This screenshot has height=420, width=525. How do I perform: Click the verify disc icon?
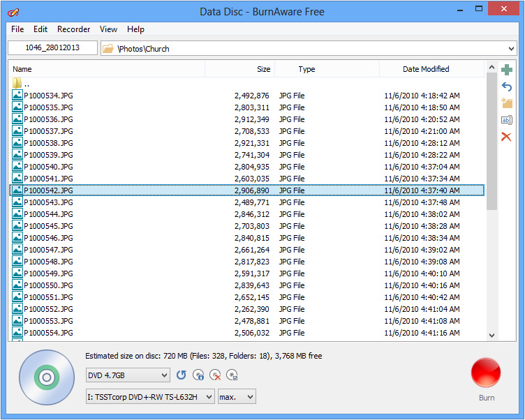[232, 375]
